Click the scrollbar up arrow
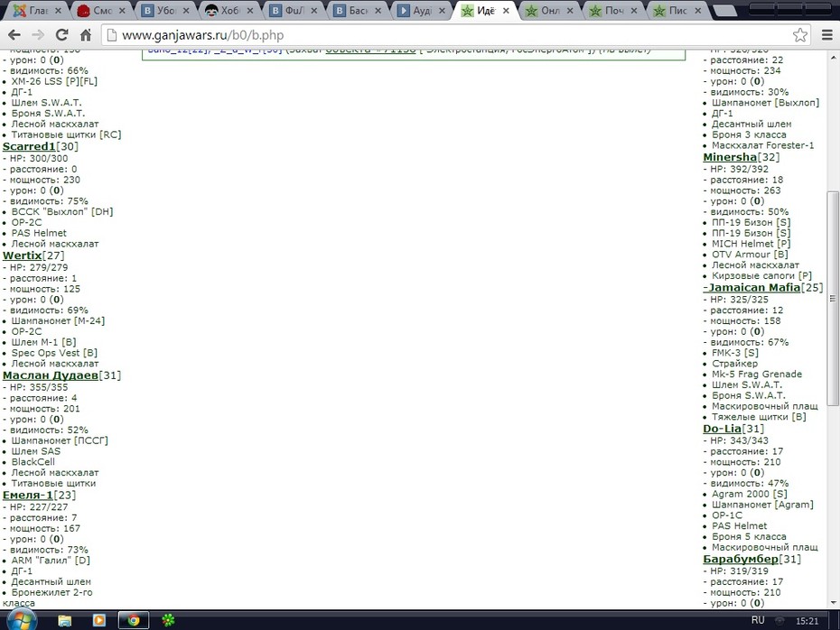The image size is (840, 630). (x=833, y=57)
